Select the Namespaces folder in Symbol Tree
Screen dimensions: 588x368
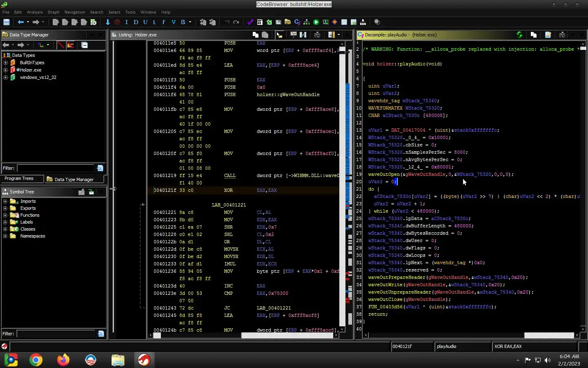[x=33, y=236]
